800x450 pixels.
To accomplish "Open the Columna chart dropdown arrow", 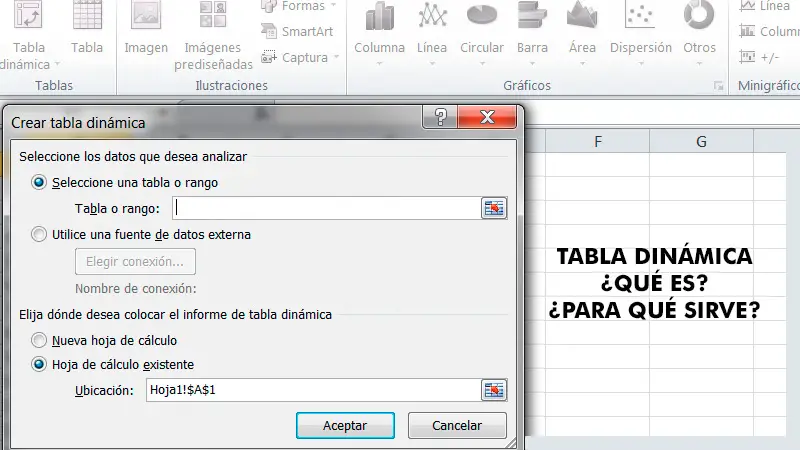I will (x=379, y=64).
